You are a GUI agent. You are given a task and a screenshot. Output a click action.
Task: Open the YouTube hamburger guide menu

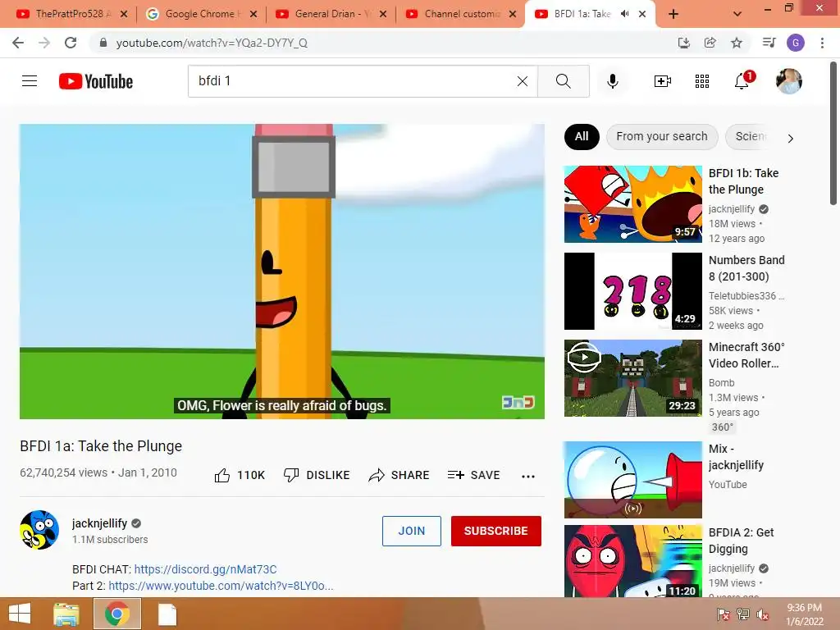pos(30,81)
